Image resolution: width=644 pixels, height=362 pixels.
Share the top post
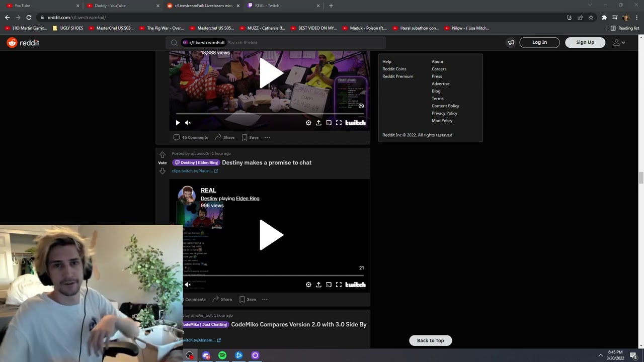click(224, 137)
